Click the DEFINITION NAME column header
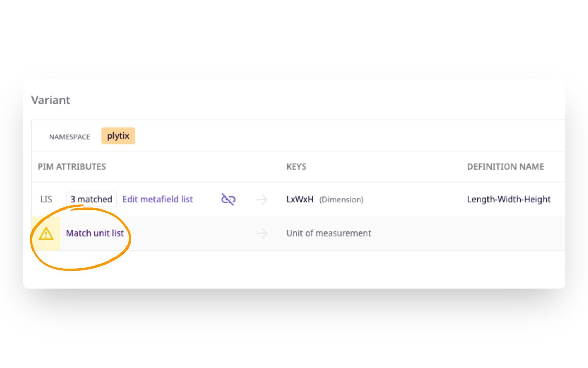Viewport: 588px width, 368px height. click(506, 167)
